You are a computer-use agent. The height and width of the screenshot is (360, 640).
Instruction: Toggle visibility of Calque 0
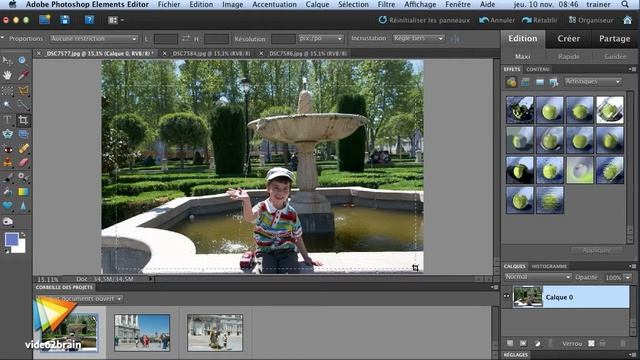[507, 296]
